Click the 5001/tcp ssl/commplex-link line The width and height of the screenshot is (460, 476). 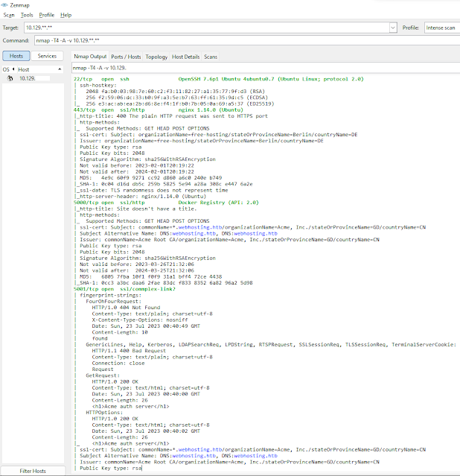124,289
